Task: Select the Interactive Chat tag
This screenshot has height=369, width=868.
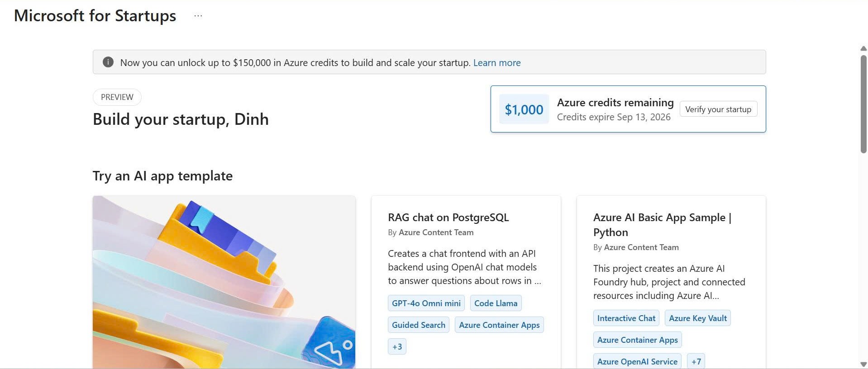Action: 626,318
